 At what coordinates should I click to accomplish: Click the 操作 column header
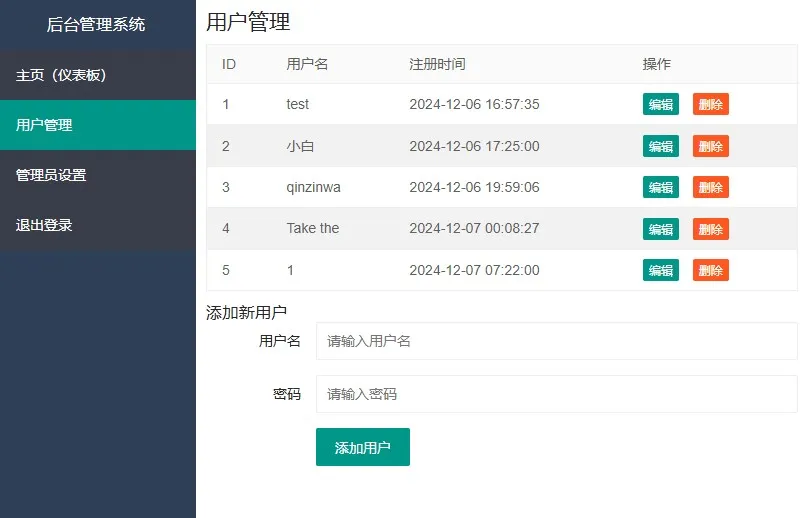[657, 64]
